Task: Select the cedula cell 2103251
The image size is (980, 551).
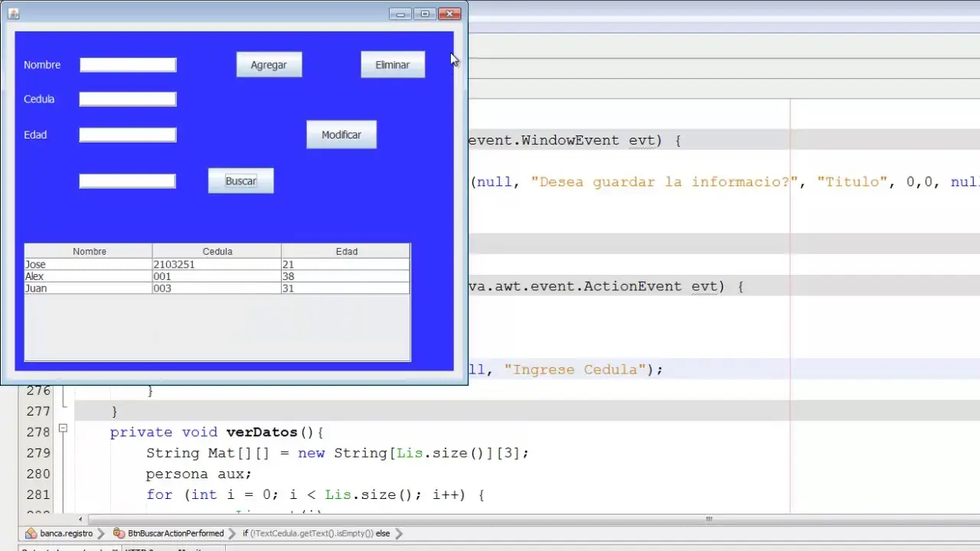Action: pos(217,264)
